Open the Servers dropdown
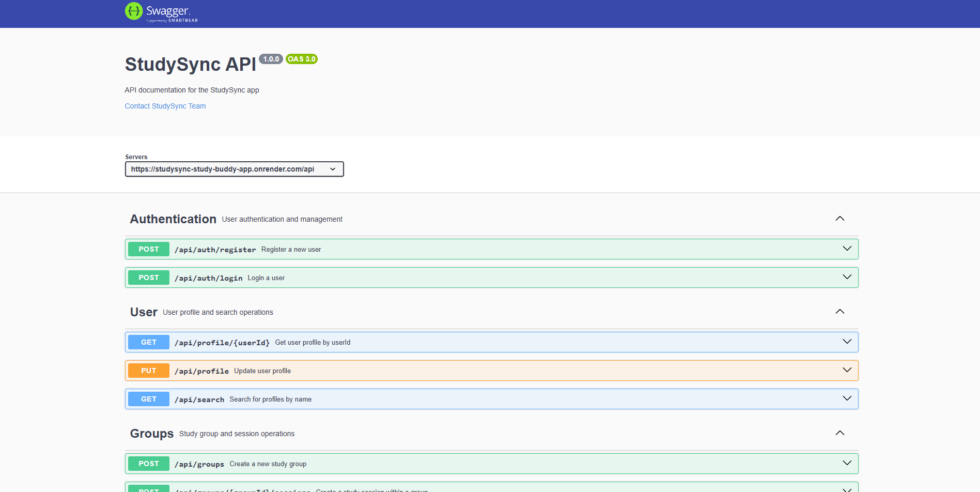This screenshot has height=492, width=980. pyautogui.click(x=234, y=169)
